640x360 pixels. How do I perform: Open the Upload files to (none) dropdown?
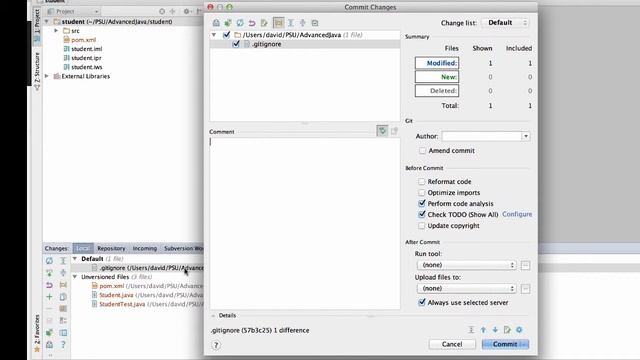click(x=467, y=288)
